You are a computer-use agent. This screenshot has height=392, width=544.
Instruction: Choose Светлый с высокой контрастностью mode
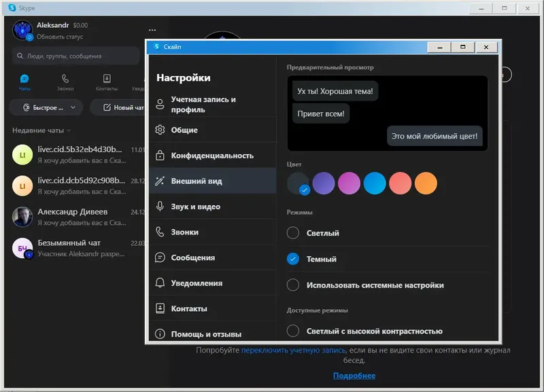click(293, 329)
